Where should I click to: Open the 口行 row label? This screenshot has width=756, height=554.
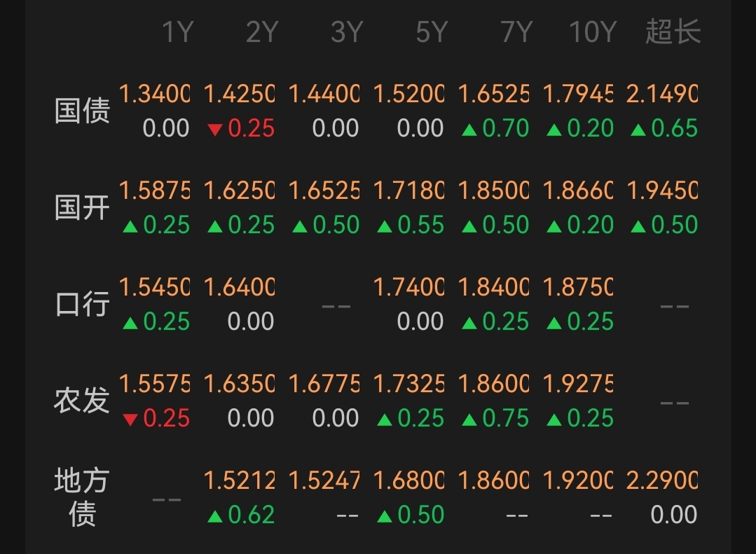[82, 304]
